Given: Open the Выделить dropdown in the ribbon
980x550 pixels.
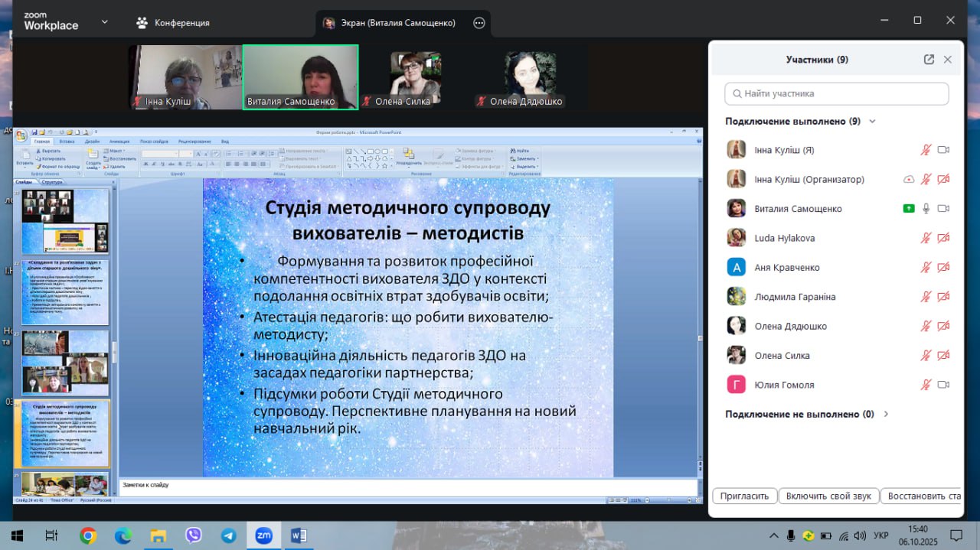Looking at the screenshot, I should (x=524, y=167).
